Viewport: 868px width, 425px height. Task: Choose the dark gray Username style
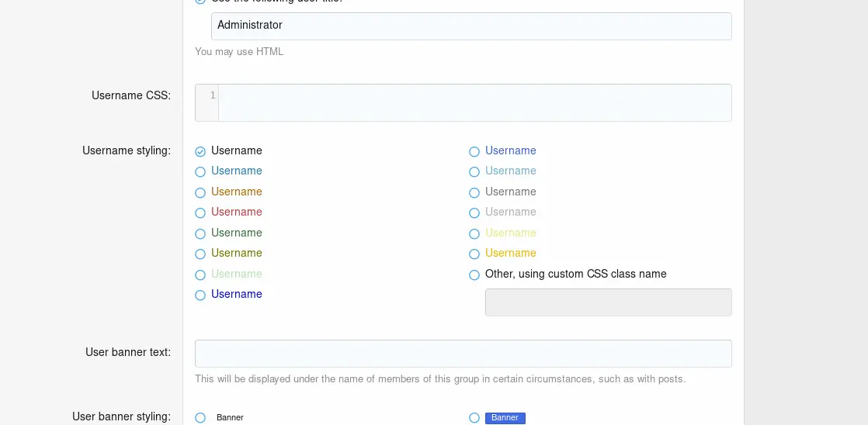pos(474,192)
